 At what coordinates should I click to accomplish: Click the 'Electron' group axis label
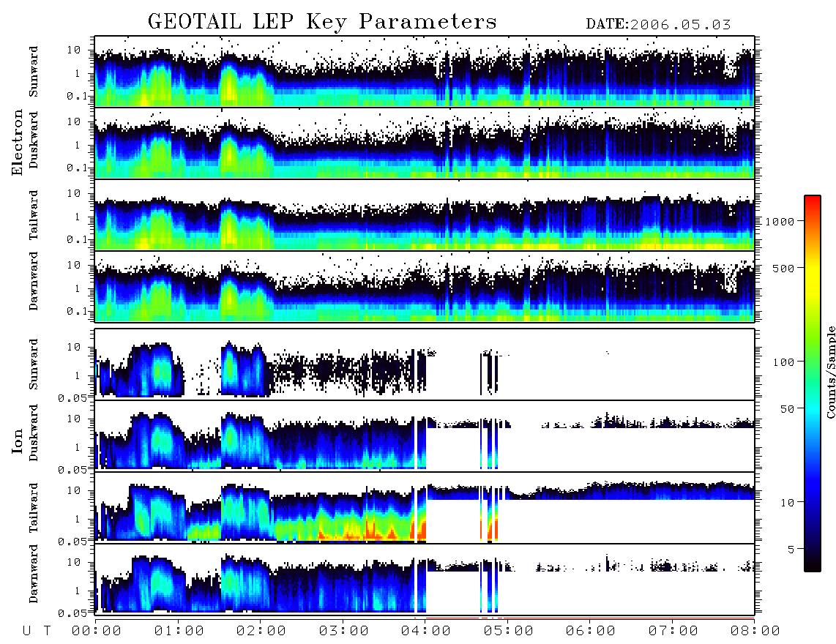(x=18, y=142)
